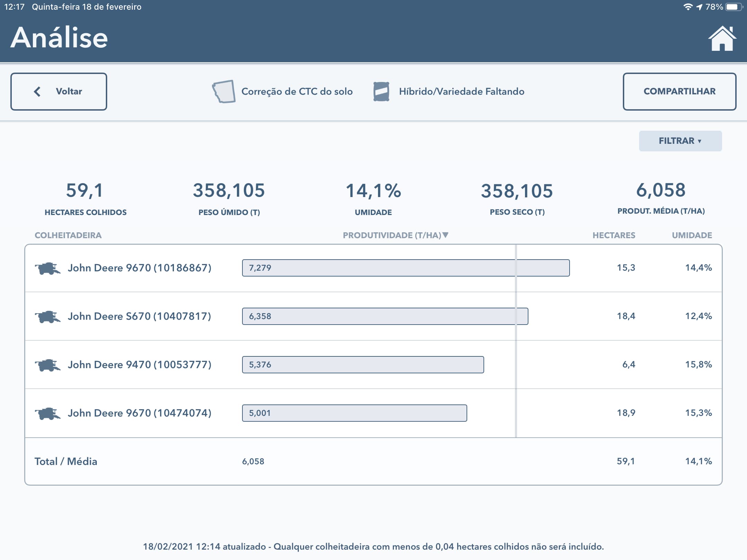Click 358,105 peso úmido summary value
The image size is (747, 560).
(x=229, y=191)
